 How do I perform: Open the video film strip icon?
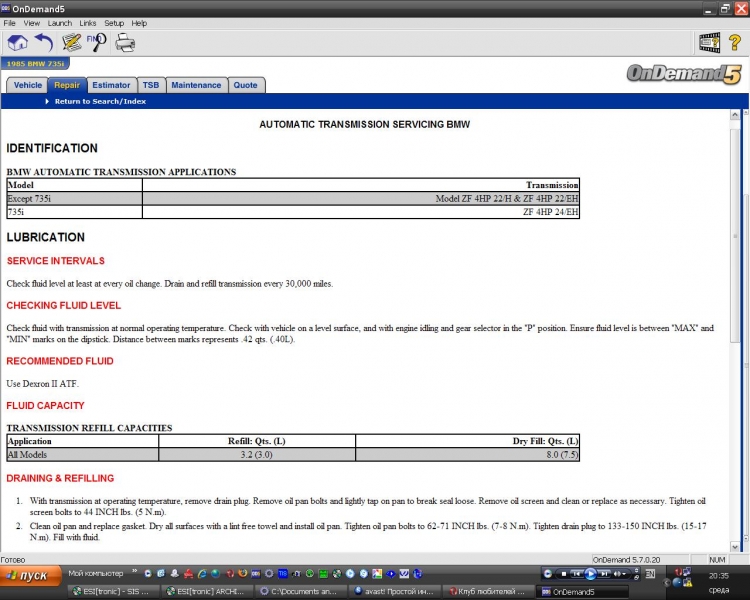(709, 42)
